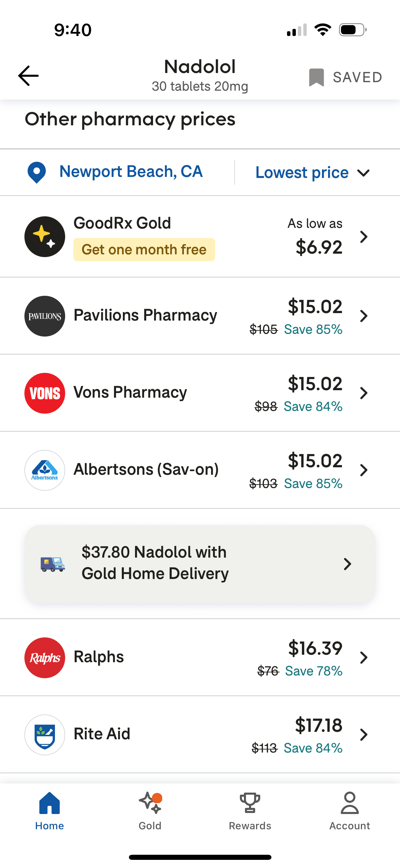Open Pavilions Pharmacy price details chevron
This screenshot has height=868, width=400.
[364, 316]
